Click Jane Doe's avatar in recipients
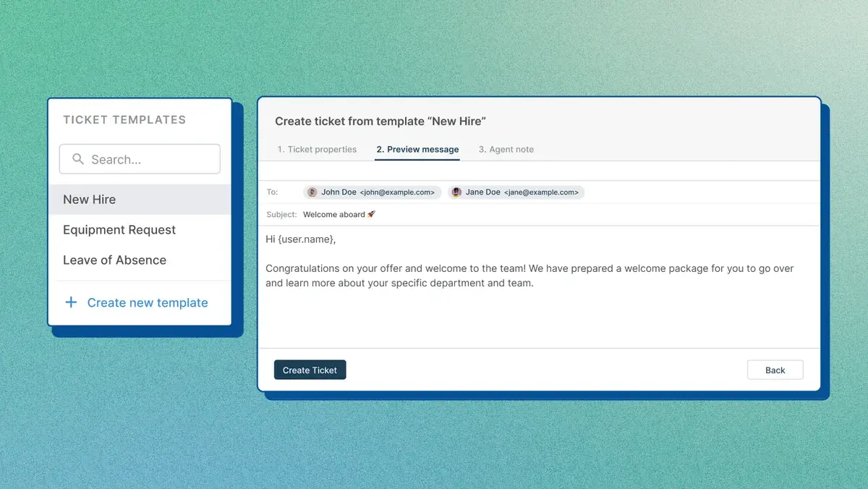The image size is (868, 489). coord(456,192)
